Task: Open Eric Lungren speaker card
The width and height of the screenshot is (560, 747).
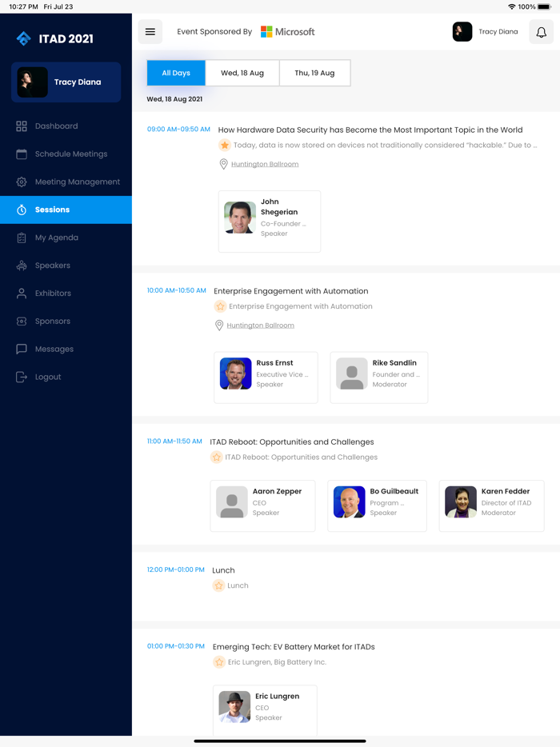Action: pos(265,709)
